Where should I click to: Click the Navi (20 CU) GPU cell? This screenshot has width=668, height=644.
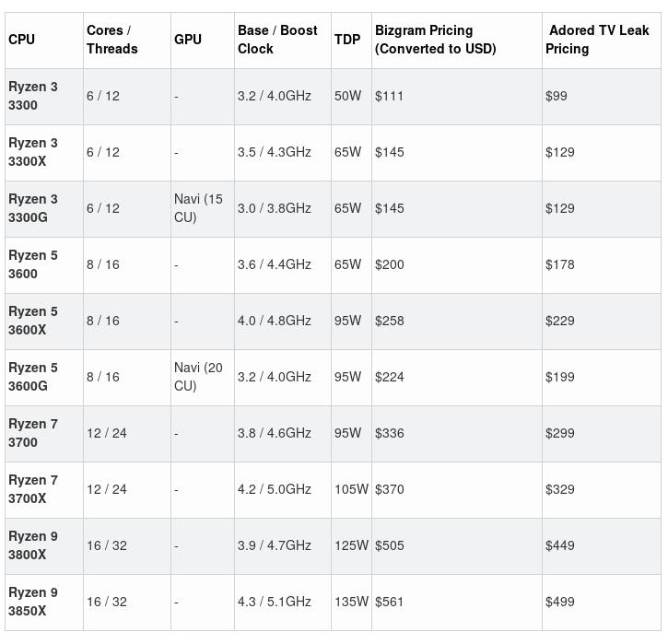pyautogui.click(x=198, y=377)
